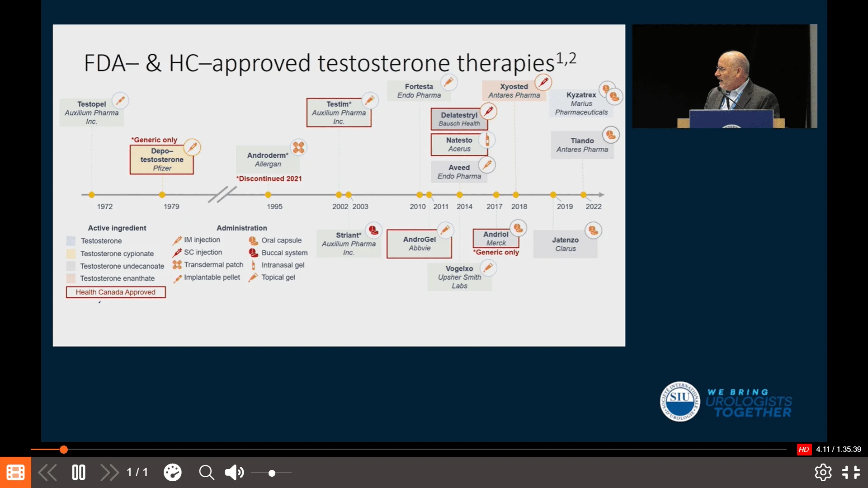Click the 2014 timeline dot

pos(459,195)
